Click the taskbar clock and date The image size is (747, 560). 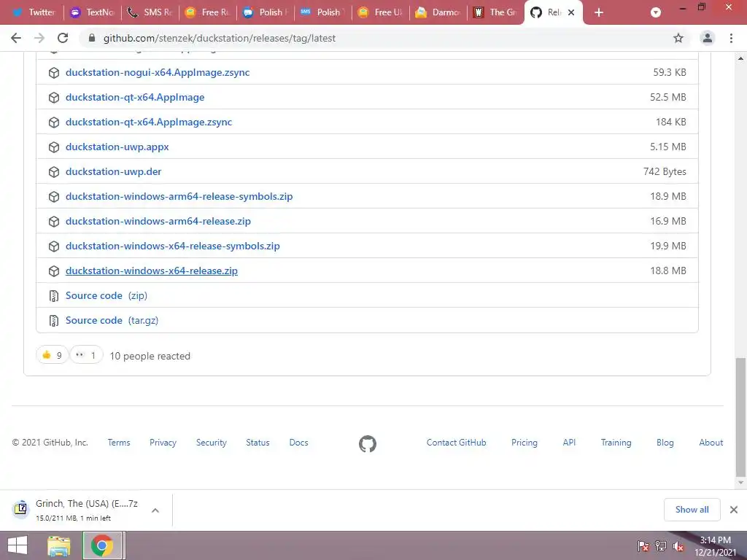715,546
